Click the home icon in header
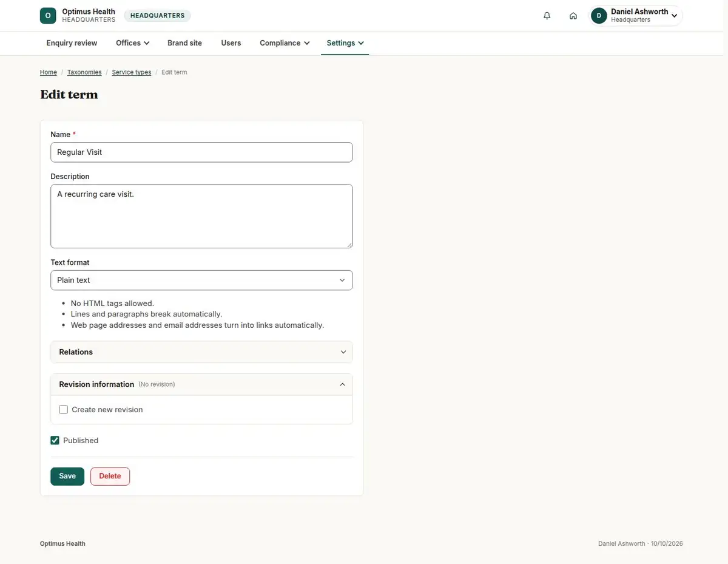728x564 pixels. (573, 16)
